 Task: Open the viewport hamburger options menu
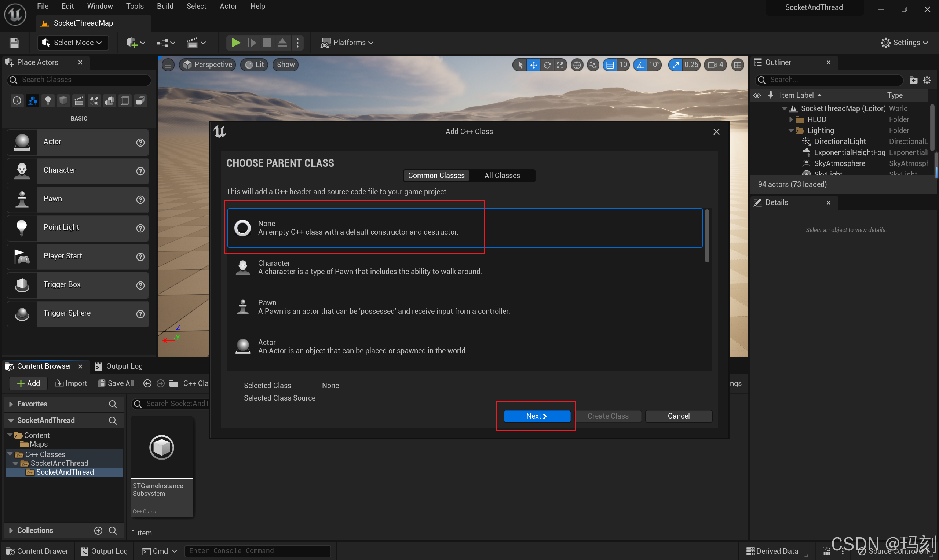coord(168,65)
